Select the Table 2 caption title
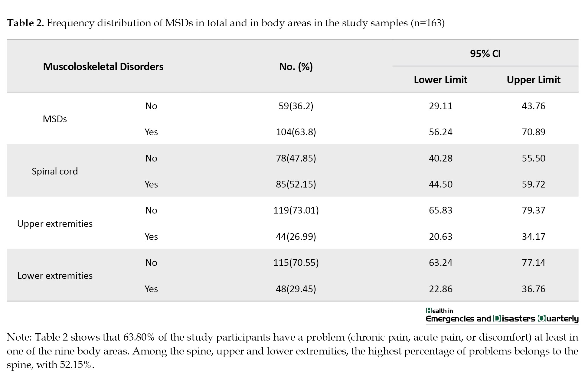Viewport: 588px width, 385px height. coord(226,23)
